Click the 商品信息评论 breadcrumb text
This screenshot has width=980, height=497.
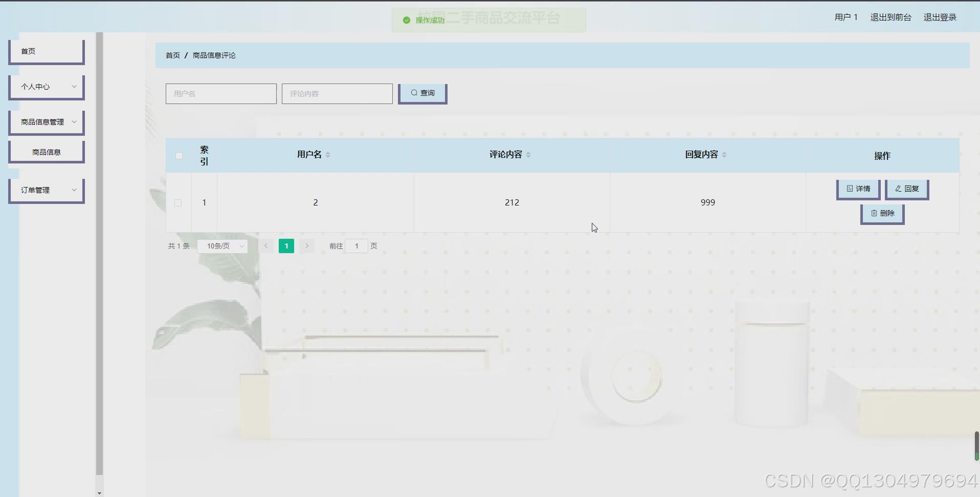[x=214, y=55]
